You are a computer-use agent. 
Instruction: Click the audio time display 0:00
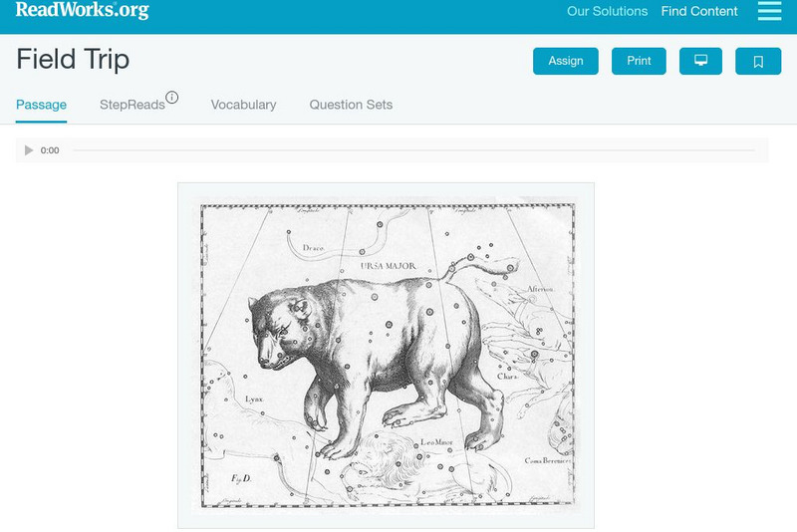(x=50, y=150)
